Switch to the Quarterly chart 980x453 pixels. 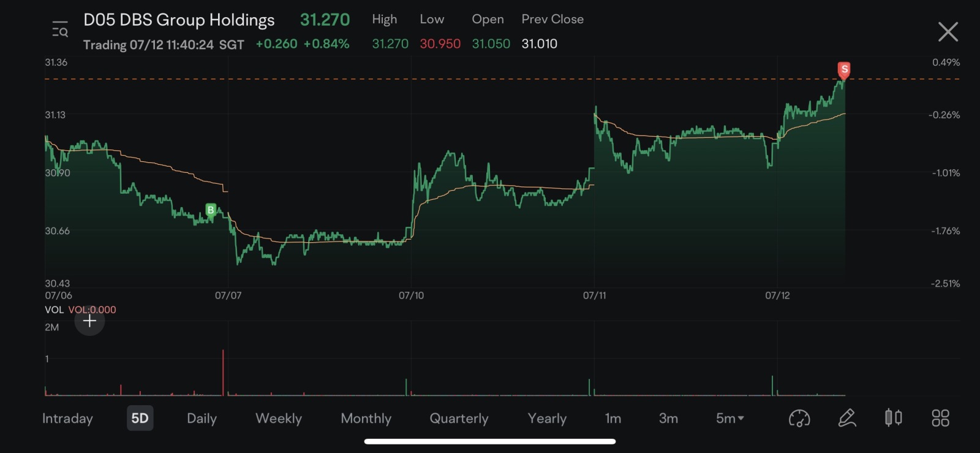coord(459,419)
